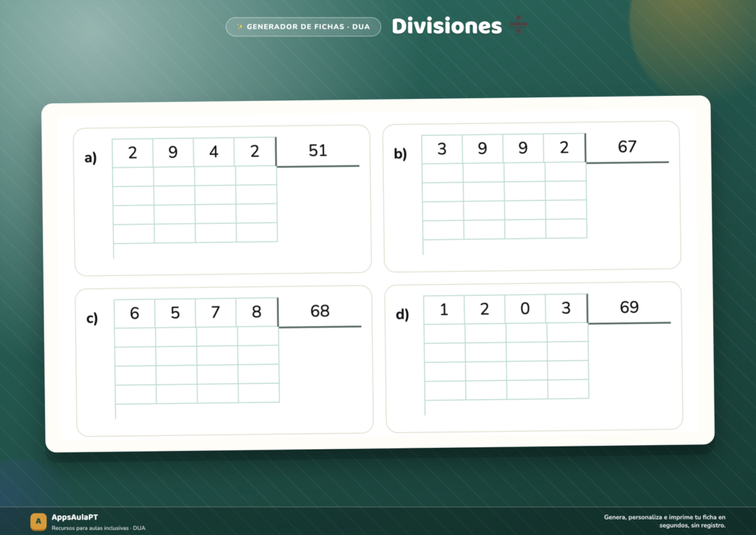Click the 'Genera, personaliza e imprime' footer text

point(664,521)
